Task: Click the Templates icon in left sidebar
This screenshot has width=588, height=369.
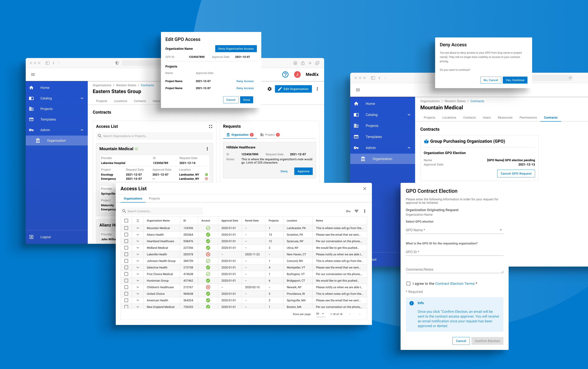Action: (31, 119)
